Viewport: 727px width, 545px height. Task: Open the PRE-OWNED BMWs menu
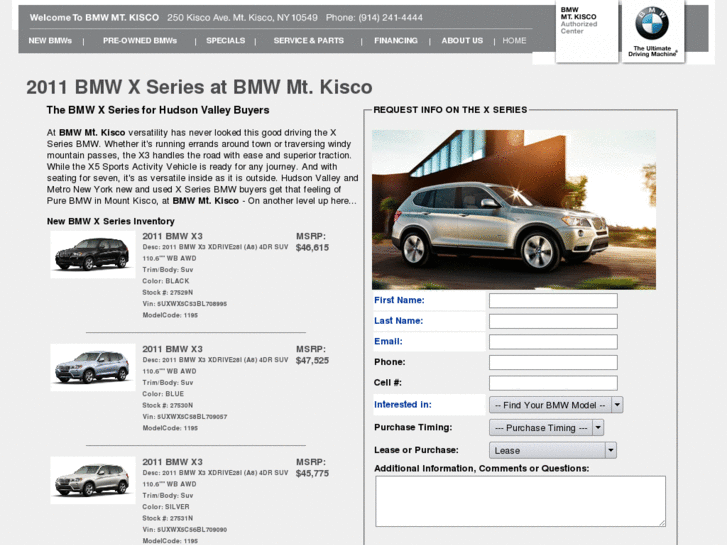(140, 41)
